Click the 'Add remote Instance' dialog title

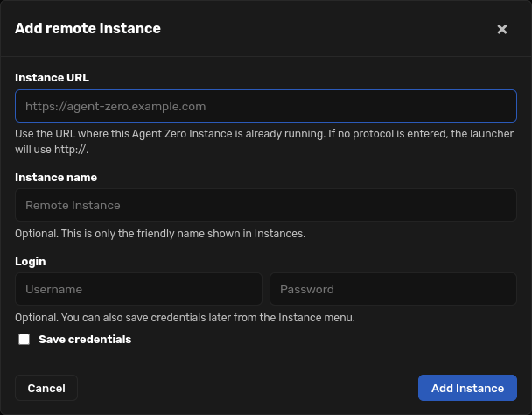click(87, 28)
